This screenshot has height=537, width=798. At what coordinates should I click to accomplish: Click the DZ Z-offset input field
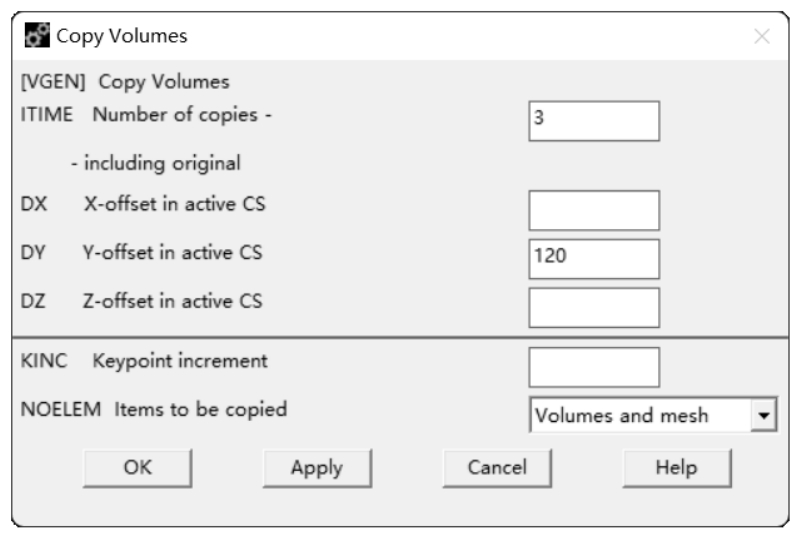pos(594,308)
